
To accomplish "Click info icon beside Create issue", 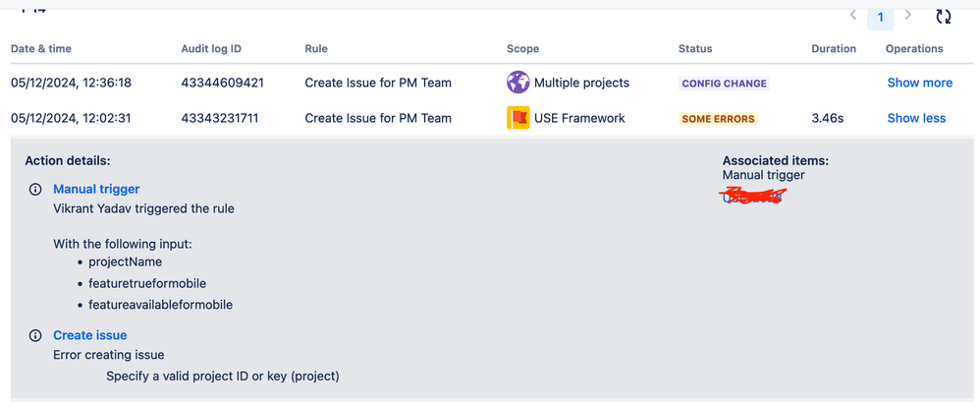I will click(35, 335).
